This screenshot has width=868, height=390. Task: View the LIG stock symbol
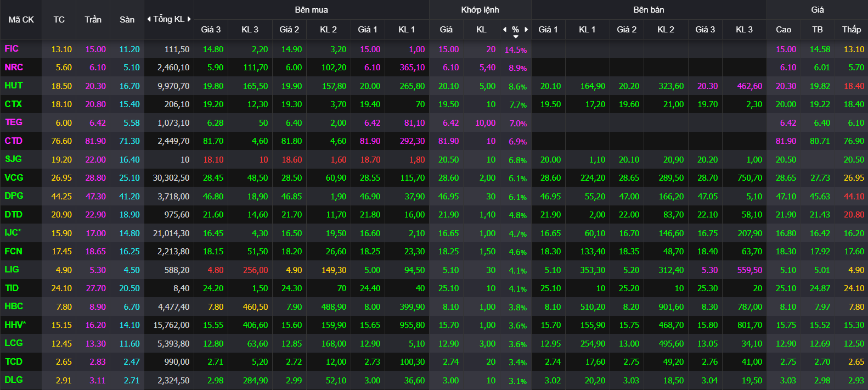pos(12,270)
